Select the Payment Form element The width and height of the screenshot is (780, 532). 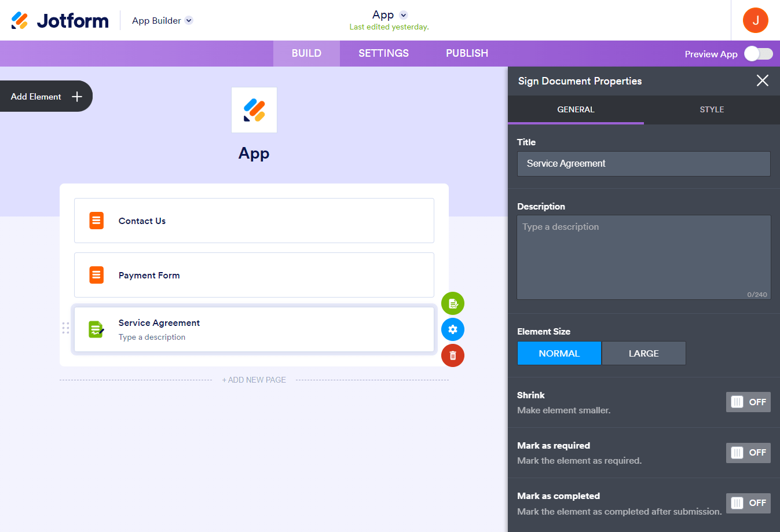tap(254, 275)
